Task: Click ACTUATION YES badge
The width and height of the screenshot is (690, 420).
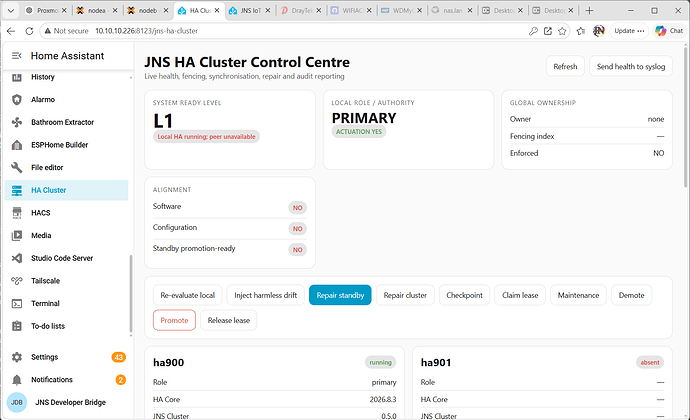Action: (x=359, y=132)
